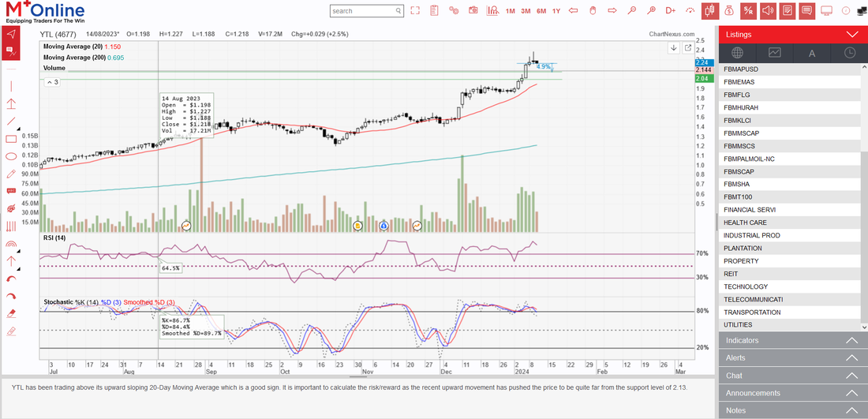Image resolution: width=868 pixels, height=419 pixels.
Task: Shift the chart right with the right arrow icon
Action: coord(612,10)
